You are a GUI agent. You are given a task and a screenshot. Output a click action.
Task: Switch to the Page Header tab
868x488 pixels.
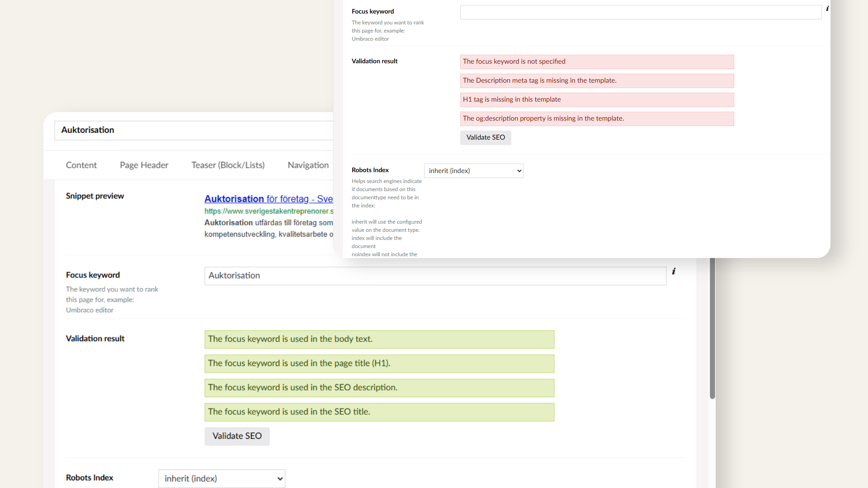coord(144,165)
